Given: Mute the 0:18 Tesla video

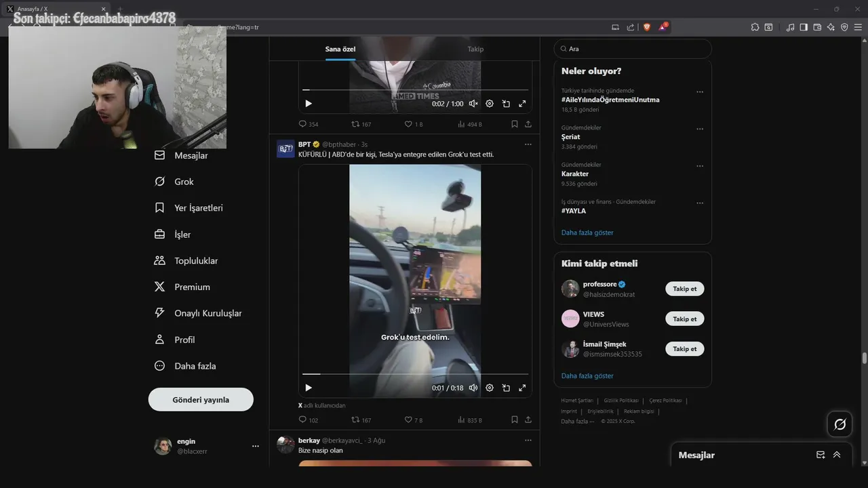Looking at the screenshot, I should click(473, 388).
